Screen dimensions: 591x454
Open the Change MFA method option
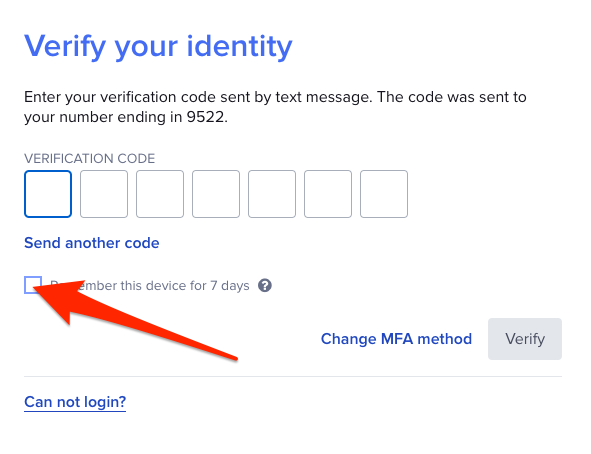396,339
